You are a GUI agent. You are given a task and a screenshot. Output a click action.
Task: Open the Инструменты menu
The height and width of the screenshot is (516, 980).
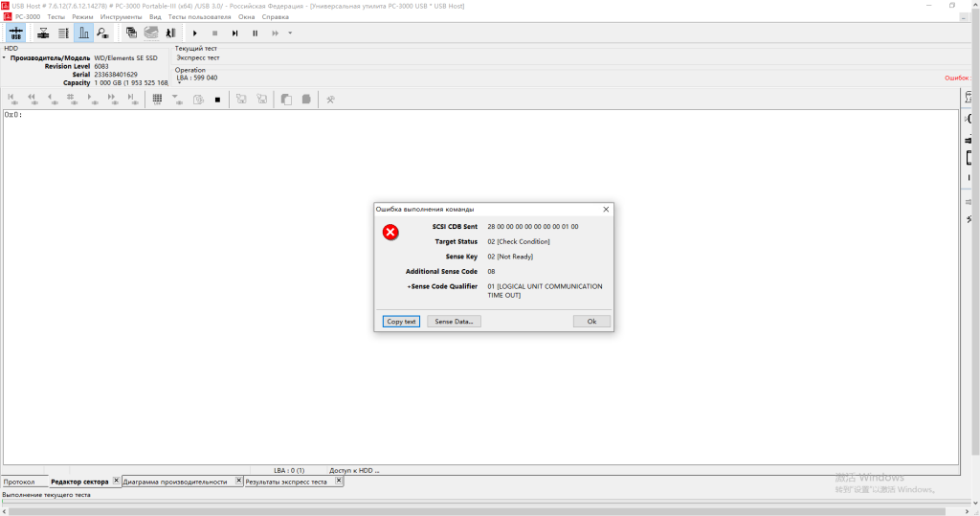click(x=121, y=17)
